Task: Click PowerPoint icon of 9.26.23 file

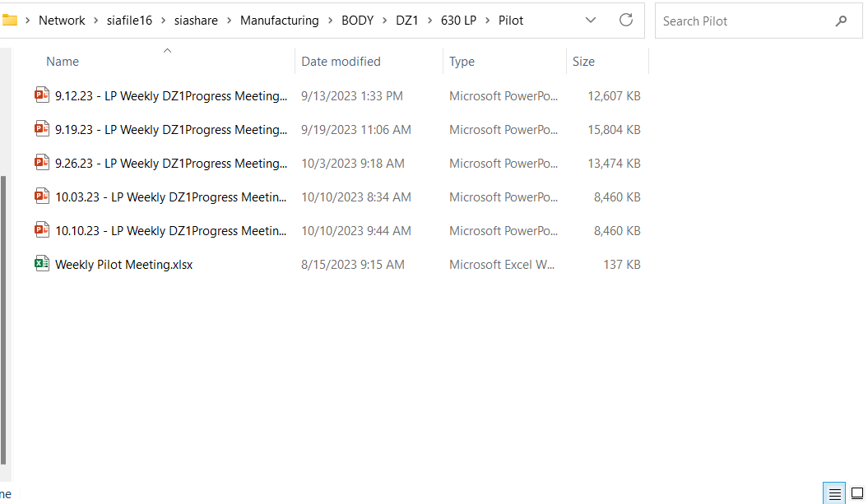Action: coord(42,163)
